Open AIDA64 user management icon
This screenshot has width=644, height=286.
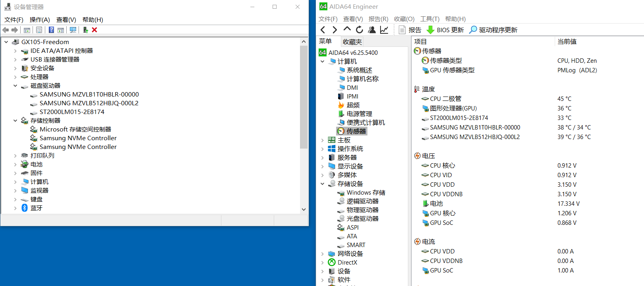(372, 30)
